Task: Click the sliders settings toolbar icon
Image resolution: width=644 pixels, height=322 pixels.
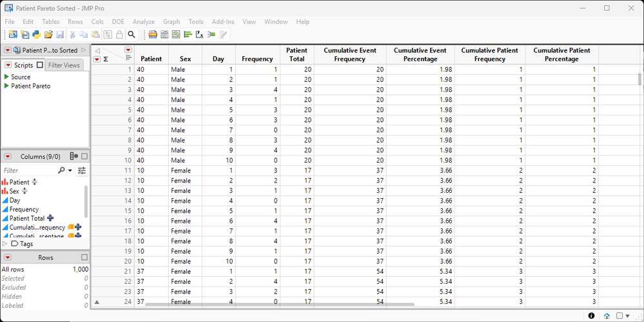Action: [x=108, y=35]
